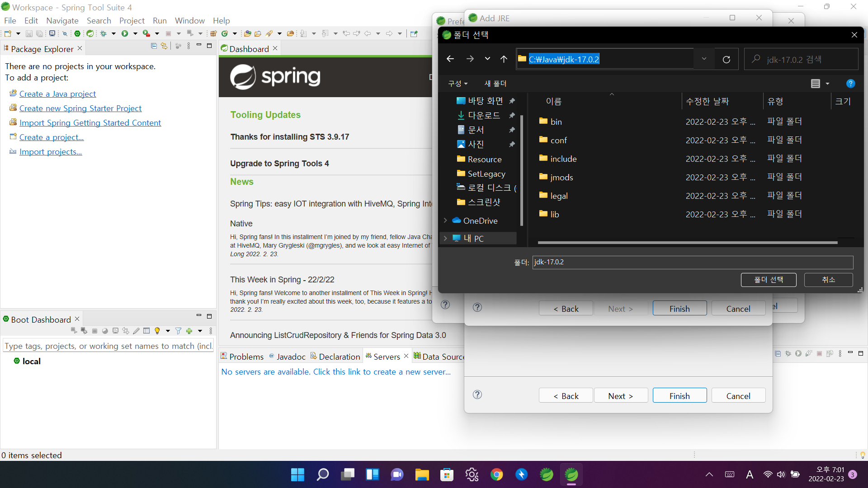868x488 pixels.
Task: Open the Run menu
Action: 160,21
